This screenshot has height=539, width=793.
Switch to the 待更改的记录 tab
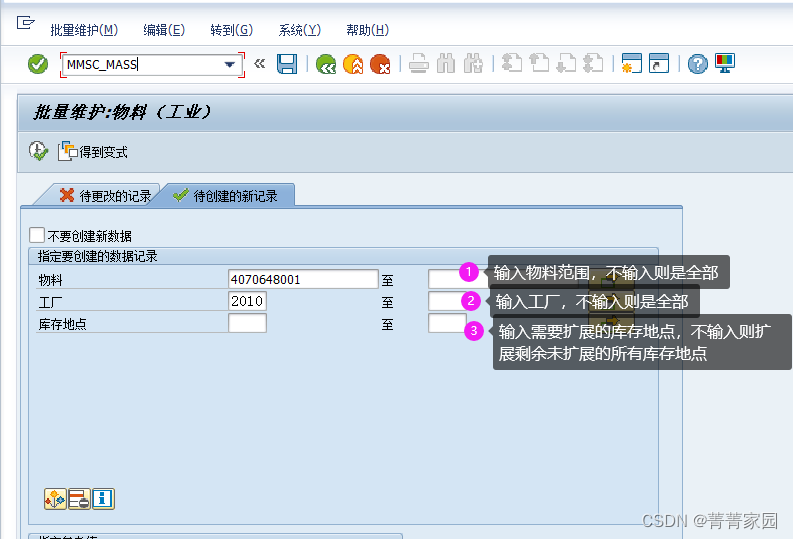(x=105, y=196)
